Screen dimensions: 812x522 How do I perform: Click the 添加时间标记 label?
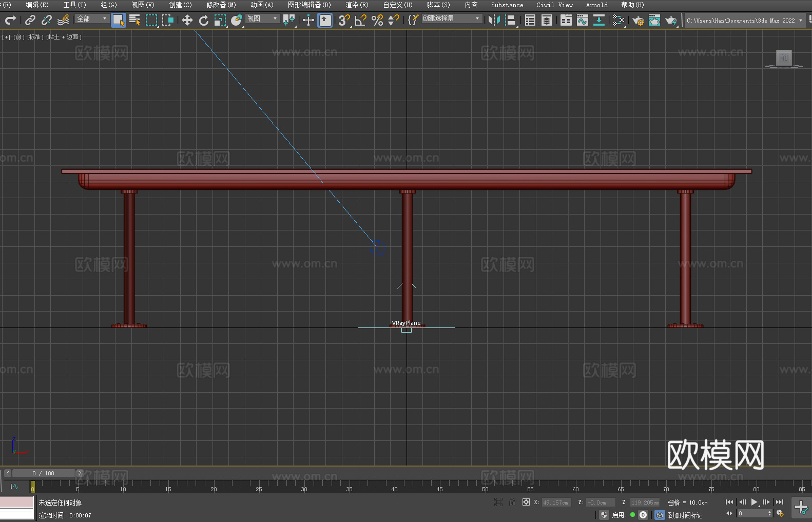(684, 515)
